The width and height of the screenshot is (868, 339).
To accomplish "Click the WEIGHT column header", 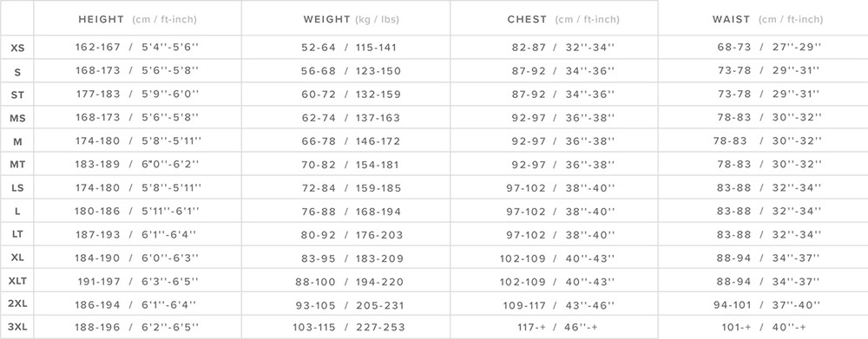I will (351, 19).
